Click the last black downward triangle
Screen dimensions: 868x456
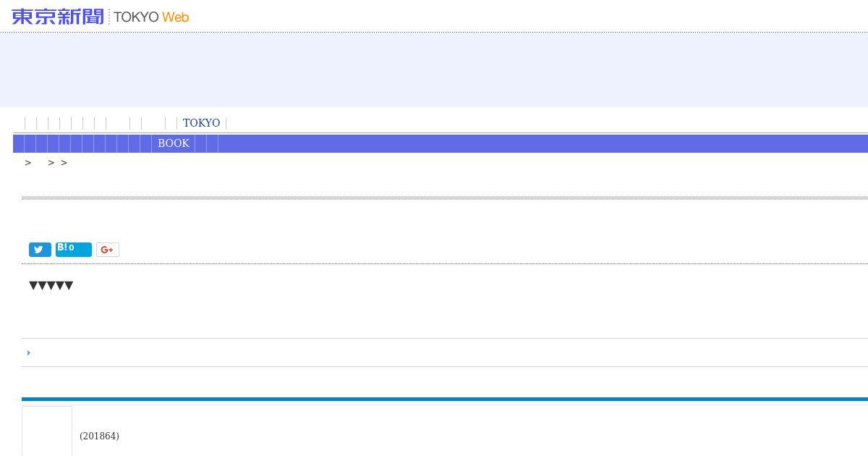pyautogui.click(x=69, y=286)
